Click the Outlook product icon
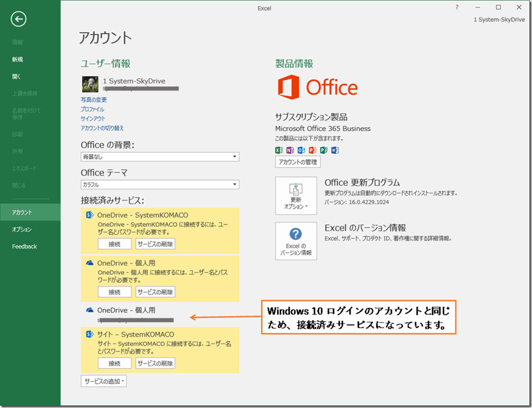532x408 pixels. [301, 150]
